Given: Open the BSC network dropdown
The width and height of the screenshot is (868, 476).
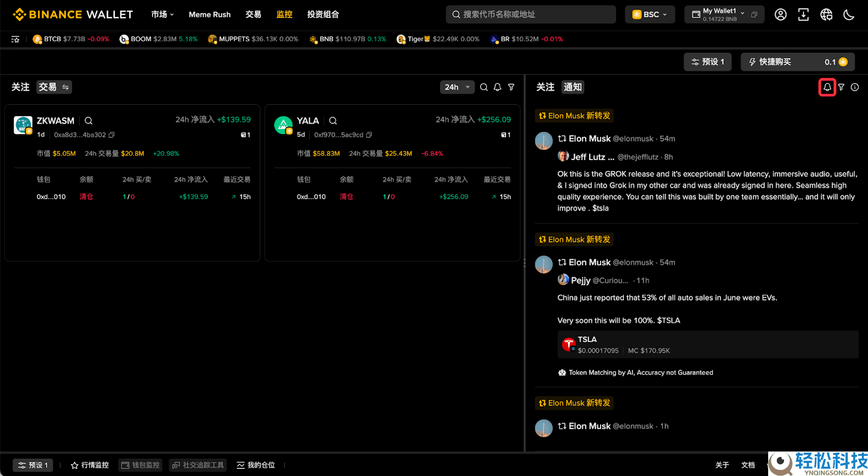Looking at the screenshot, I should click(x=650, y=15).
